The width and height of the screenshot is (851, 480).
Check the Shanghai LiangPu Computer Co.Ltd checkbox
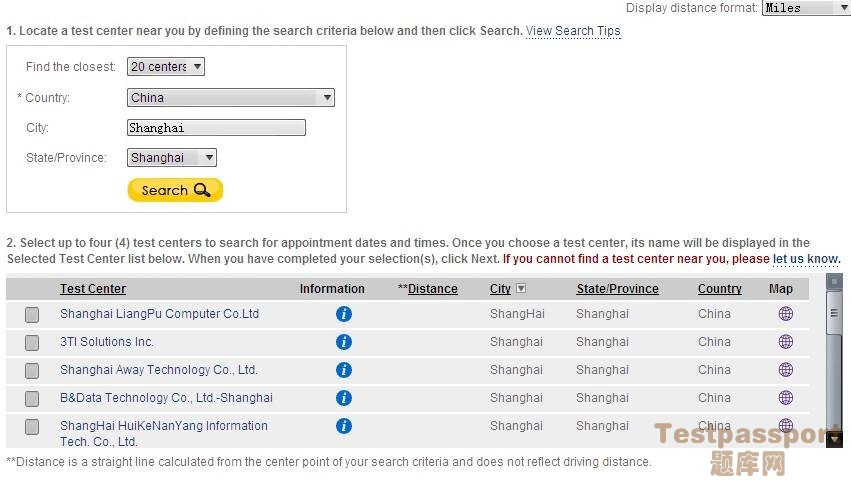tap(32, 314)
